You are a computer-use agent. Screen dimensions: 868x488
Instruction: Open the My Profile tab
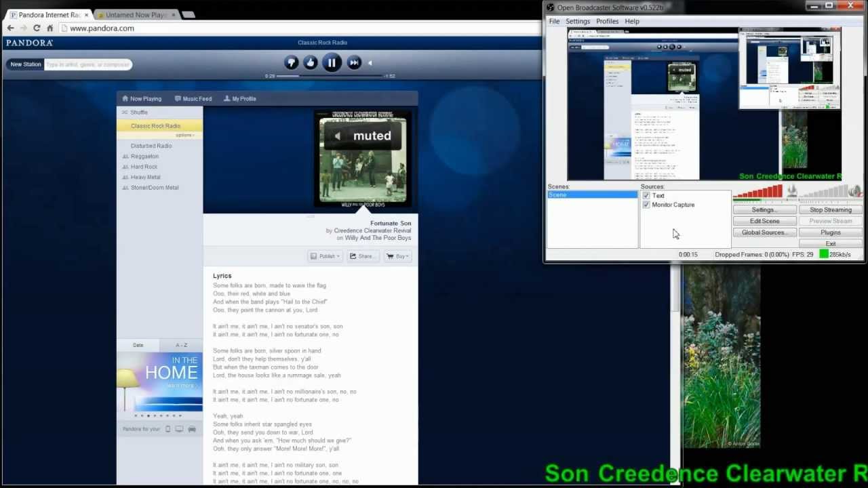(240, 99)
